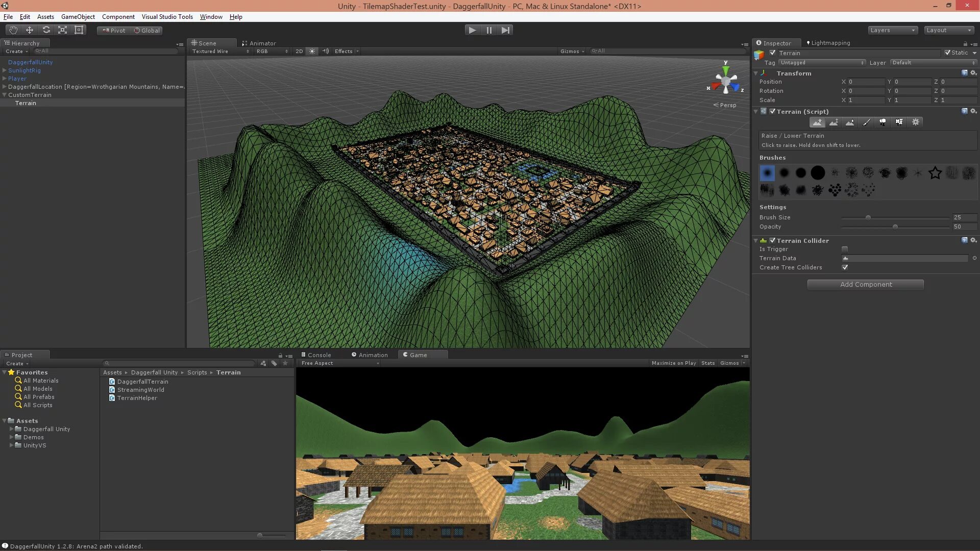Lock the Inspector panel
980x551 pixels.
(x=965, y=43)
